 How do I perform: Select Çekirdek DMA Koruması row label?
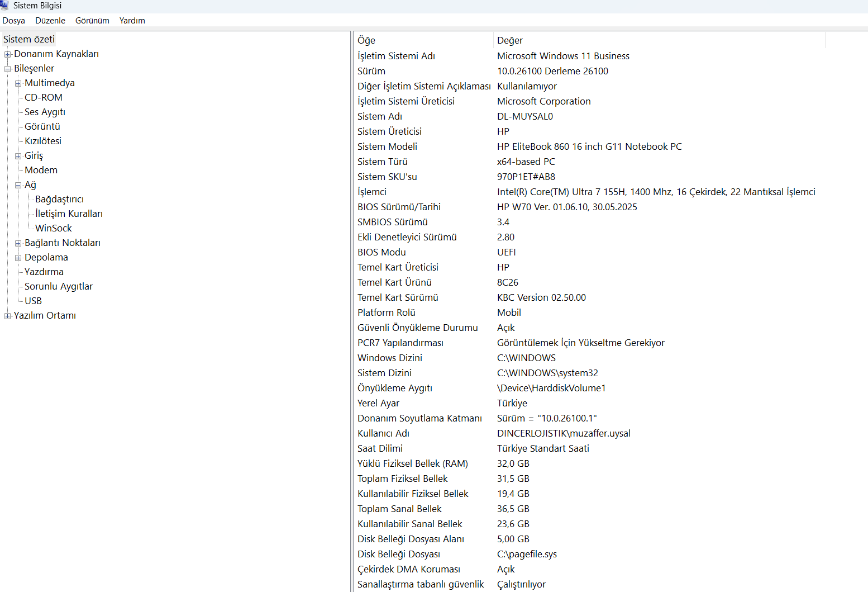(x=409, y=569)
